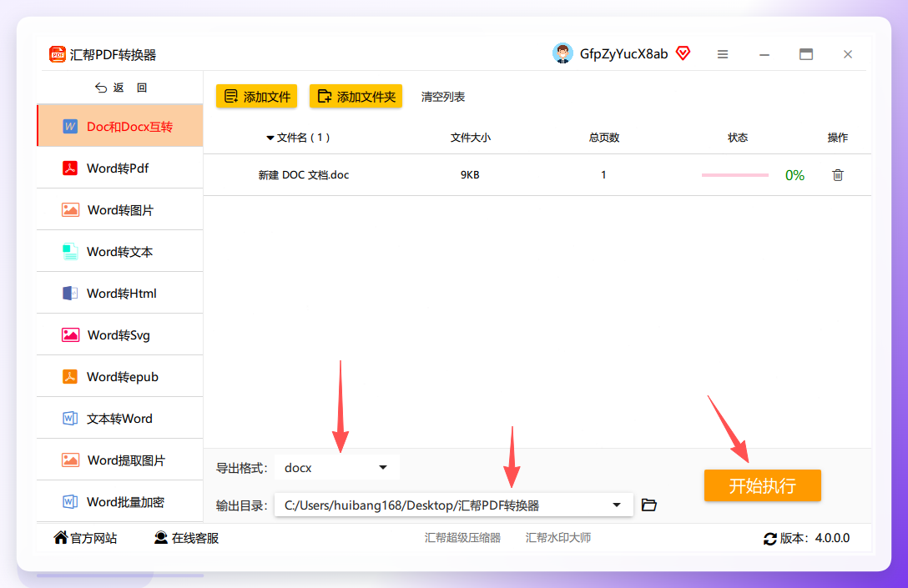
Task: Click the Word转Svg pink icon
Action: (x=70, y=335)
